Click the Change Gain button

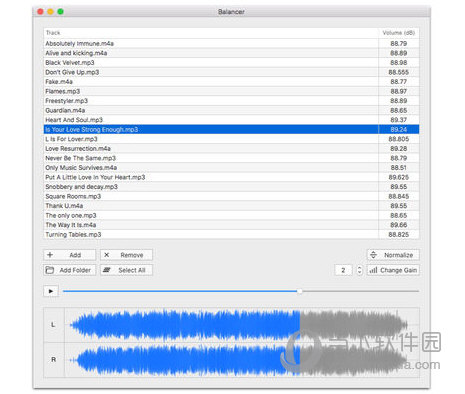click(x=393, y=270)
